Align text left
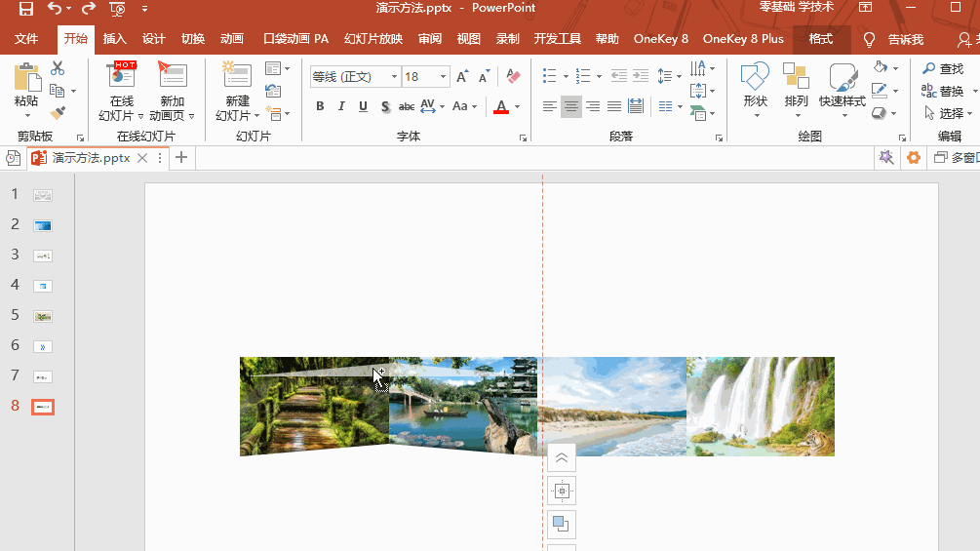980x551 pixels. pos(549,107)
